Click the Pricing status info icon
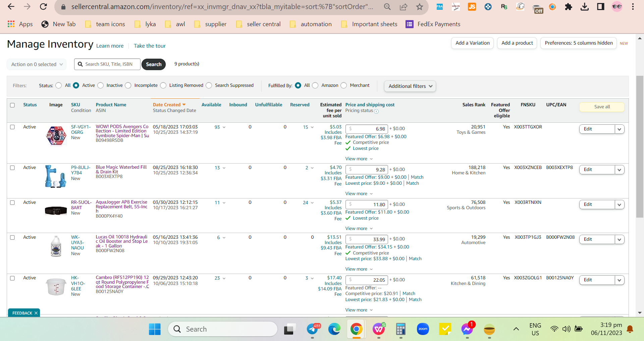 coord(376,111)
